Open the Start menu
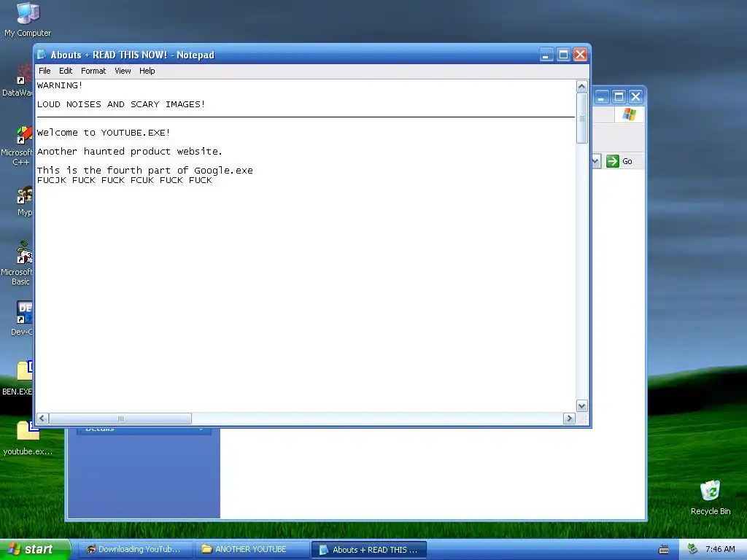 click(x=35, y=550)
